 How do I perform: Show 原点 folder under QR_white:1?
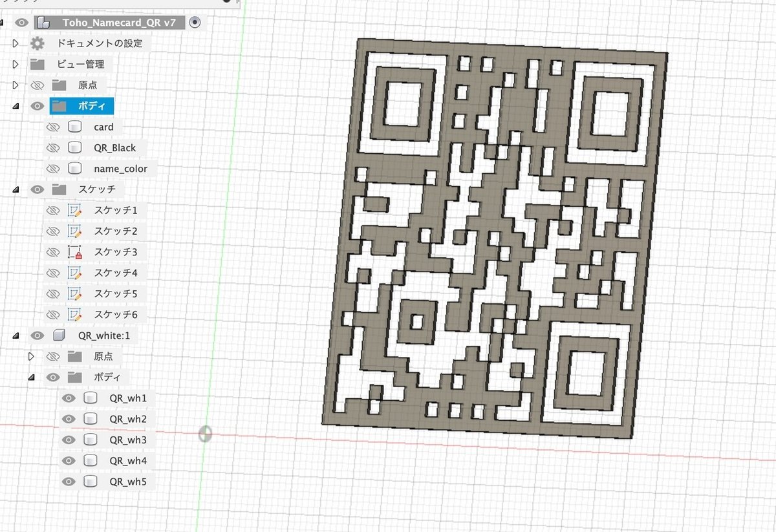(53, 356)
